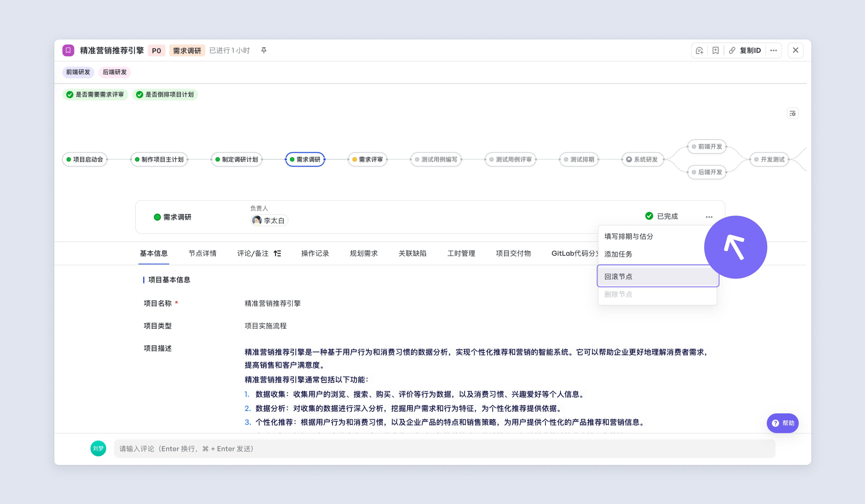Click the purple work item type icon
865x504 pixels.
tap(68, 50)
